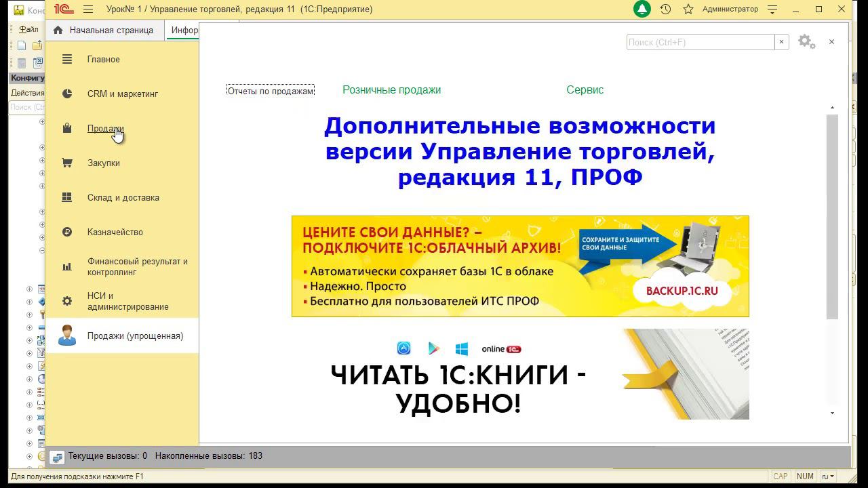The width and height of the screenshot is (868, 488).
Task: Open CRM и маркетинг section
Action: point(122,94)
